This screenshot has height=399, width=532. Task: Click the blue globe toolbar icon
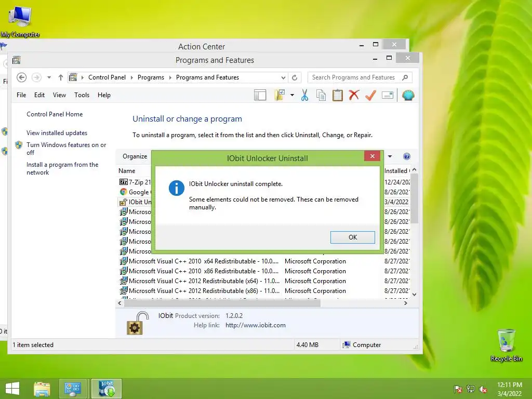408,96
